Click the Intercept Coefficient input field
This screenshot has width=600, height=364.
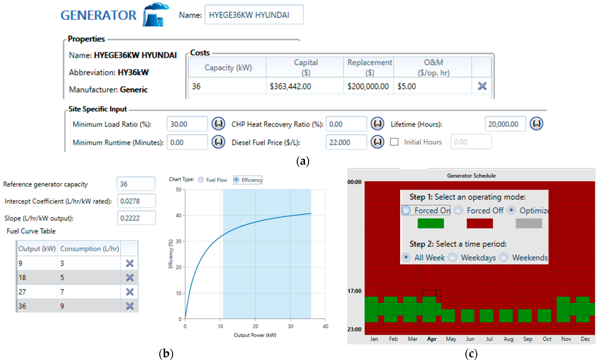point(136,201)
